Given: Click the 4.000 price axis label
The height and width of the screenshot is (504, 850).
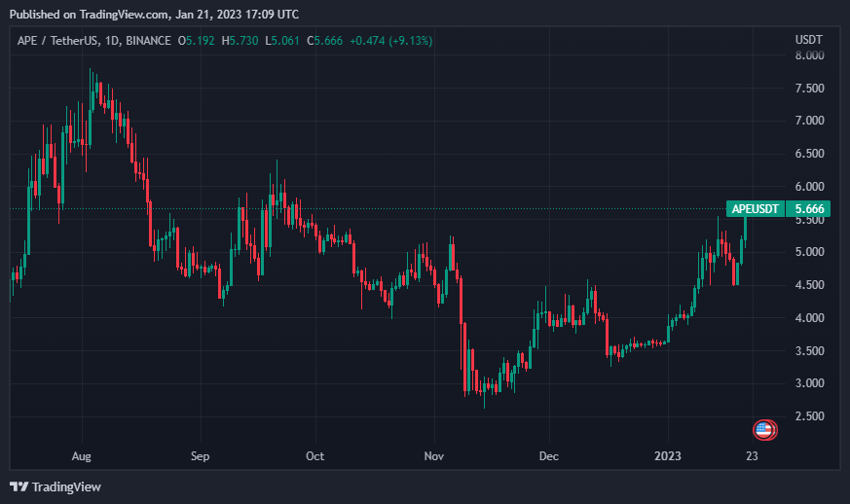Looking at the screenshot, I should [x=809, y=317].
